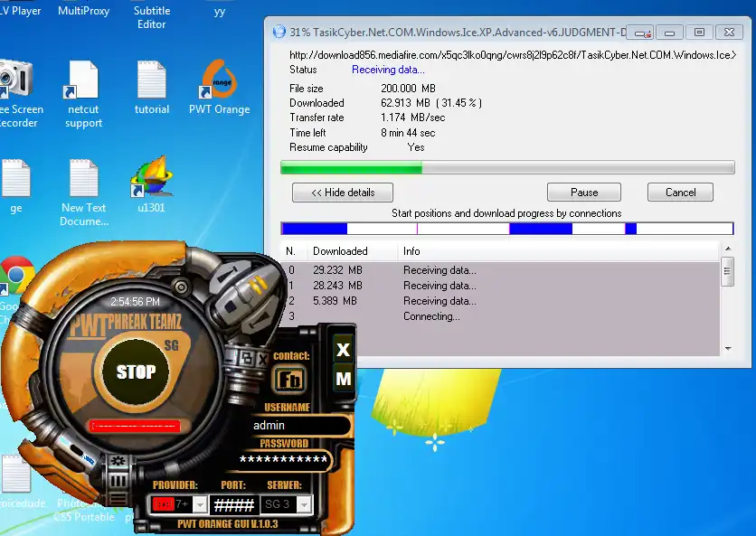Click the IDM globe icon in title bar
The image size is (756, 536).
point(279,32)
